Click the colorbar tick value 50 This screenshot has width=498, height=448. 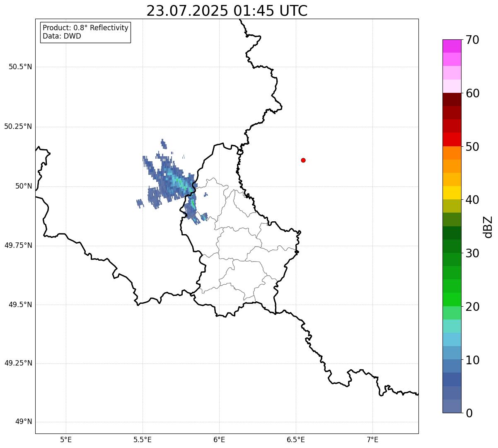[472, 147]
